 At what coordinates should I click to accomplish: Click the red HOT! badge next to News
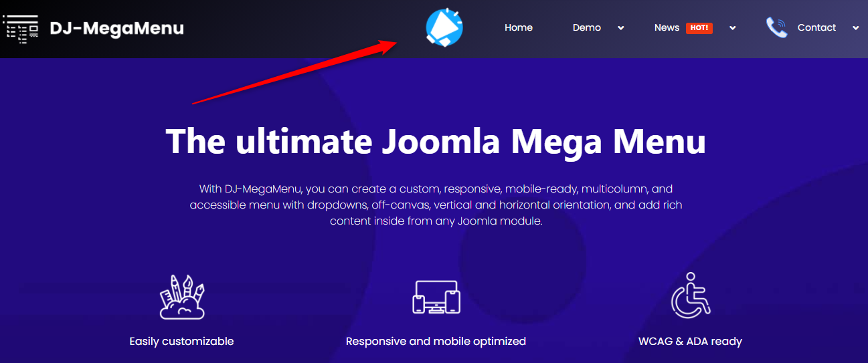(699, 28)
